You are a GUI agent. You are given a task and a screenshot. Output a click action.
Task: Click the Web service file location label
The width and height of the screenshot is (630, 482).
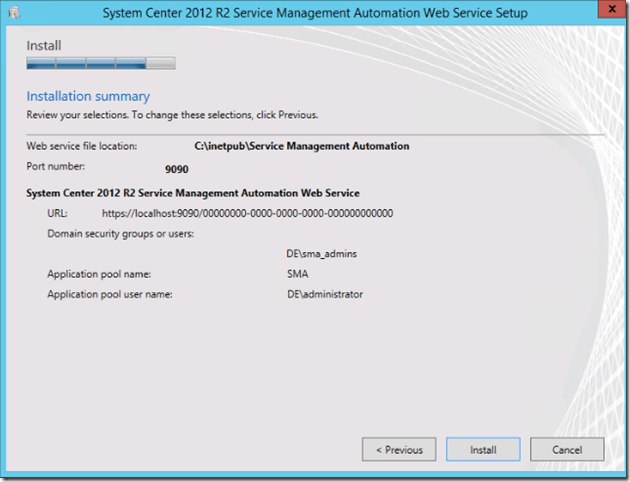[81, 146]
